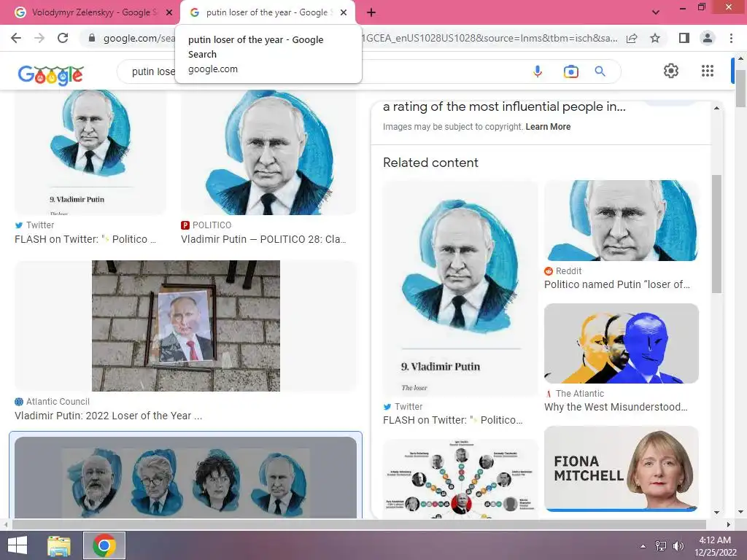Bookmark this page with the star
The width and height of the screenshot is (747, 560).
click(655, 38)
